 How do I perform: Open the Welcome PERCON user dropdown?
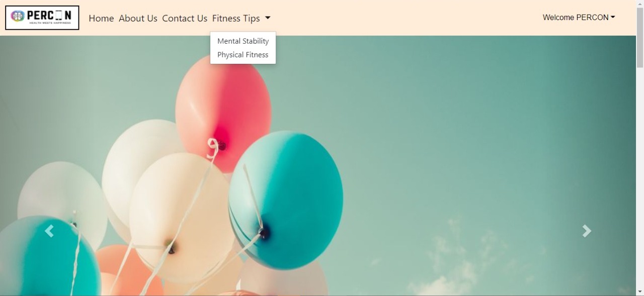pos(579,18)
